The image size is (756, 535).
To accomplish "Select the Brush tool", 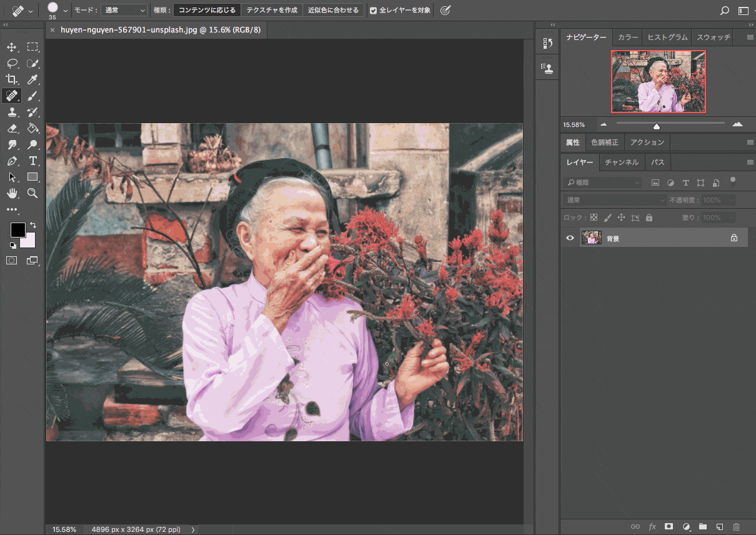I will click(x=32, y=96).
